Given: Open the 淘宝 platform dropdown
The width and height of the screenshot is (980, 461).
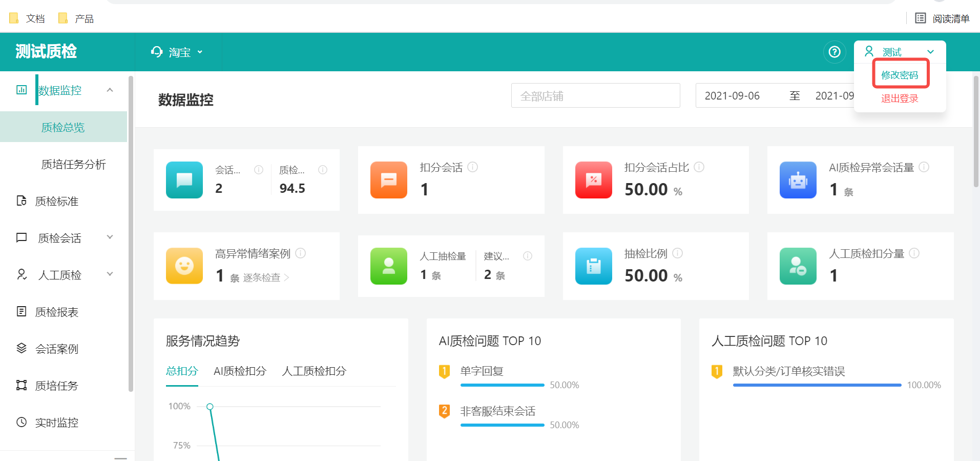Looking at the screenshot, I should 177,52.
